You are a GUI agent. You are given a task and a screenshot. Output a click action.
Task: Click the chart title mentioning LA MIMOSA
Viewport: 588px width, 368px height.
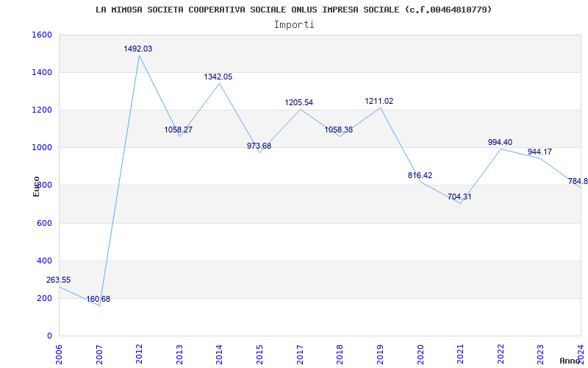pyautogui.click(x=293, y=10)
